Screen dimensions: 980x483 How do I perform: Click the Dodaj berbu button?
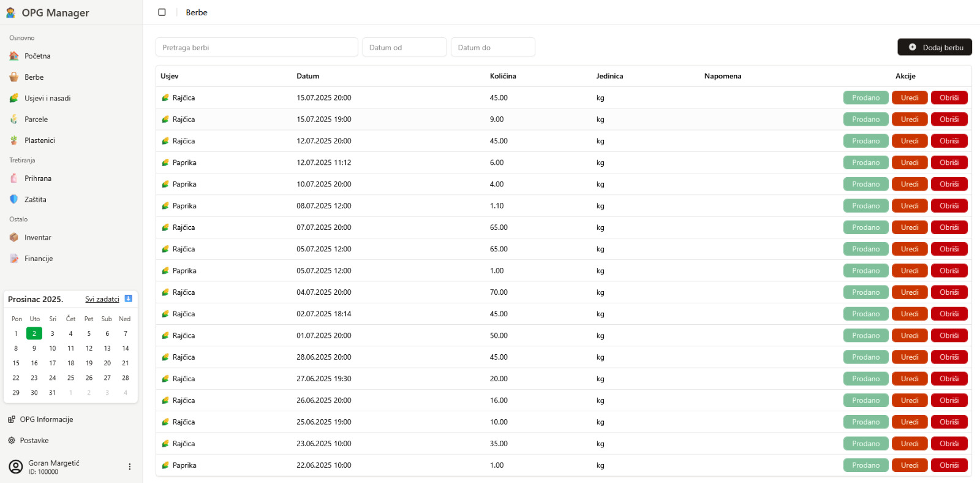(x=935, y=47)
